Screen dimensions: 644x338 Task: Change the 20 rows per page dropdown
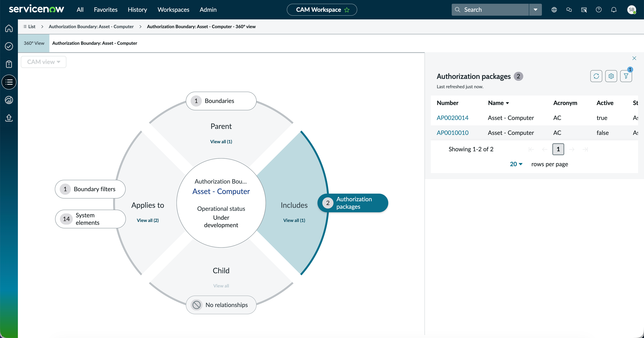(516, 164)
